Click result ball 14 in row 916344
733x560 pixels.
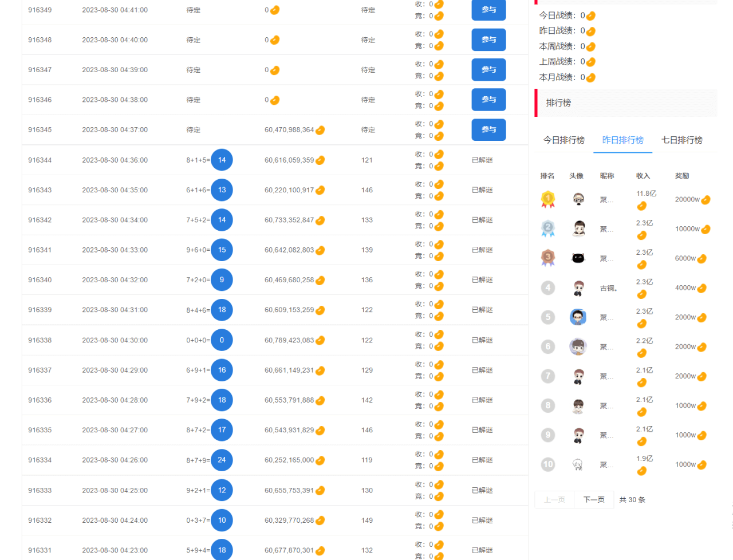point(222,160)
